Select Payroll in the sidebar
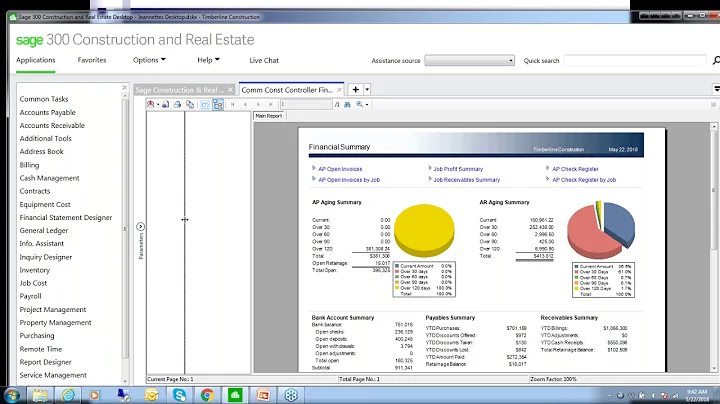Viewport: 720px width, 404px height. pyautogui.click(x=30, y=296)
